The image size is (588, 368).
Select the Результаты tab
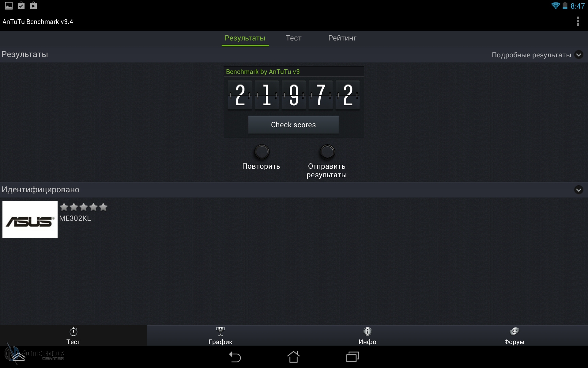pos(245,38)
